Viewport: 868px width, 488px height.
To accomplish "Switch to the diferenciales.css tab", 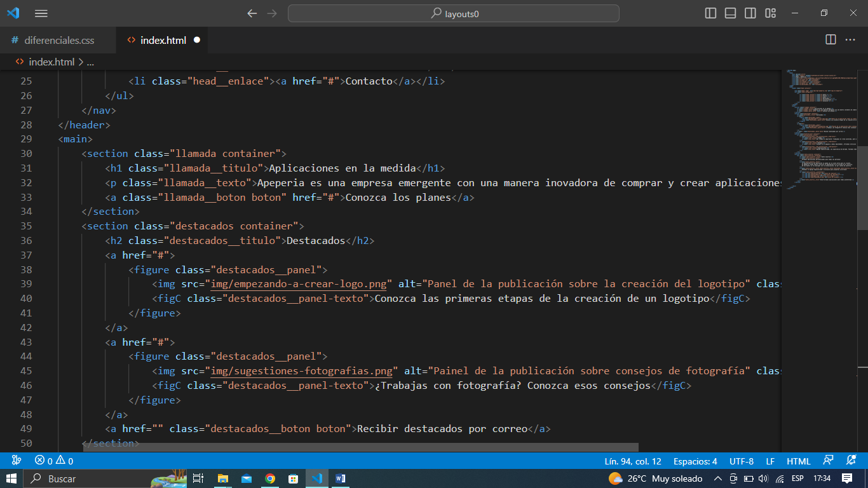I will (x=58, y=40).
